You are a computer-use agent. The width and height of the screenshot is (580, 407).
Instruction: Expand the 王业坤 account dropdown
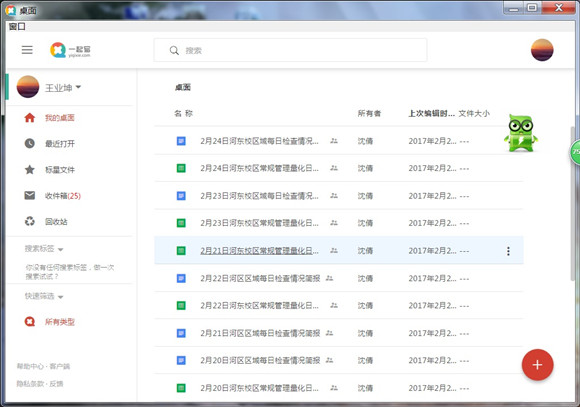tap(78, 87)
